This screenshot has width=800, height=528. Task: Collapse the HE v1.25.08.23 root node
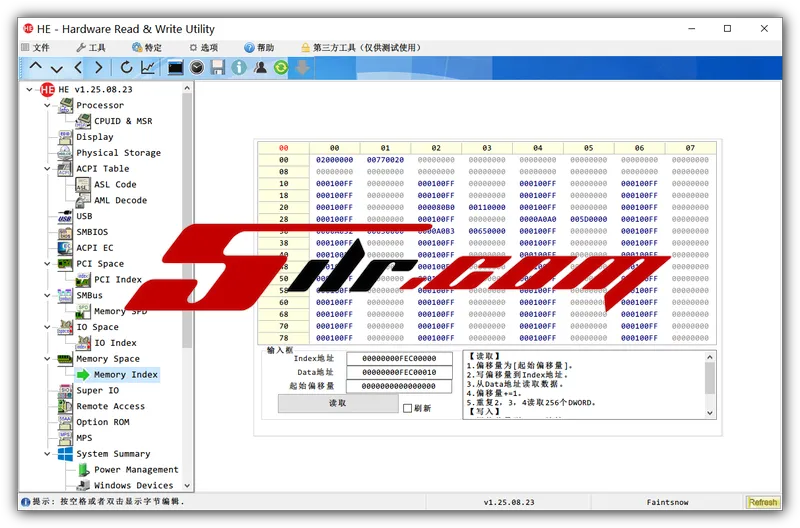tap(30, 89)
